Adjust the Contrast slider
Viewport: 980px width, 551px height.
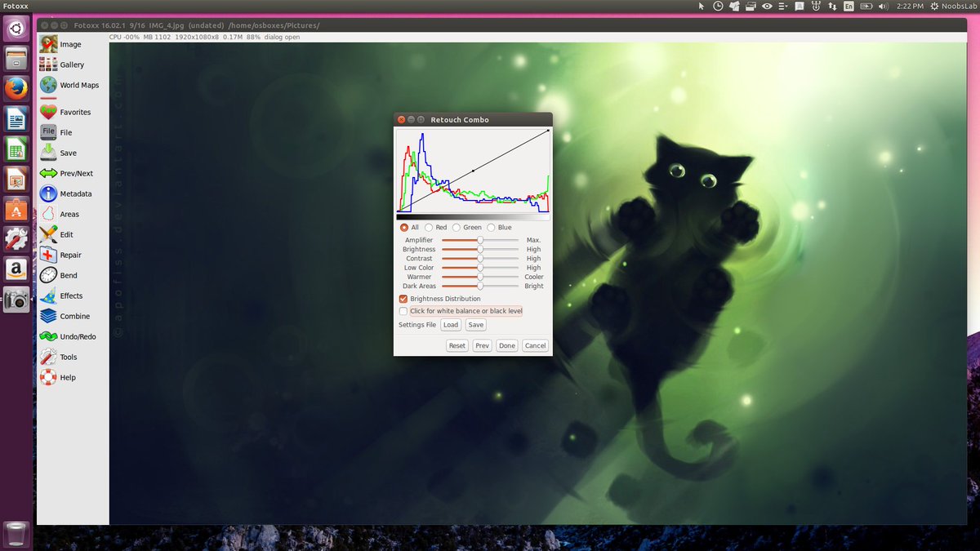[480, 258]
